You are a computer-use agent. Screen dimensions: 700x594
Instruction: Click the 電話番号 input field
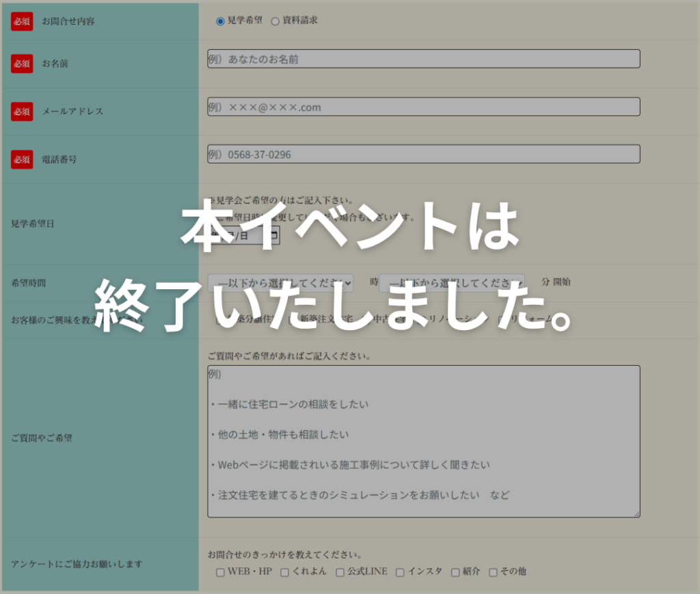(x=423, y=154)
